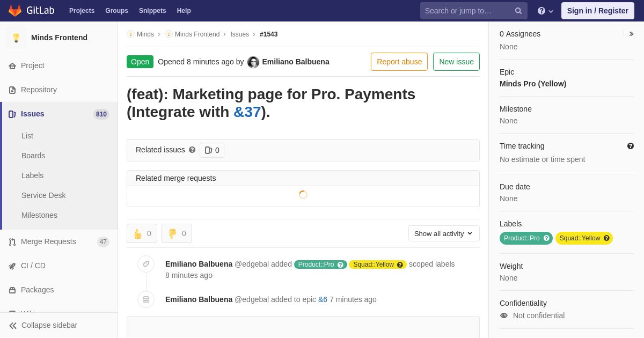Click the related issues count badge
Screen dimensions: 644x338
click(x=212, y=150)
